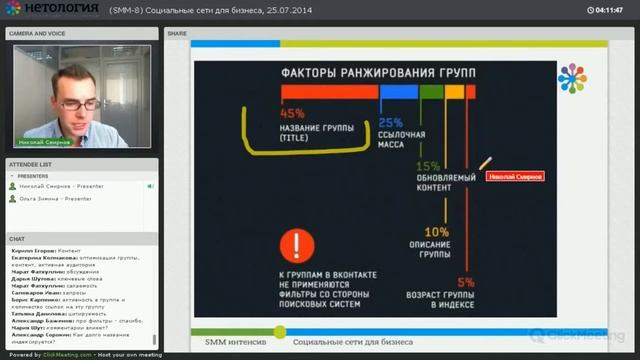Click the chat message from Екатерина Колмакова

[76, 261]
